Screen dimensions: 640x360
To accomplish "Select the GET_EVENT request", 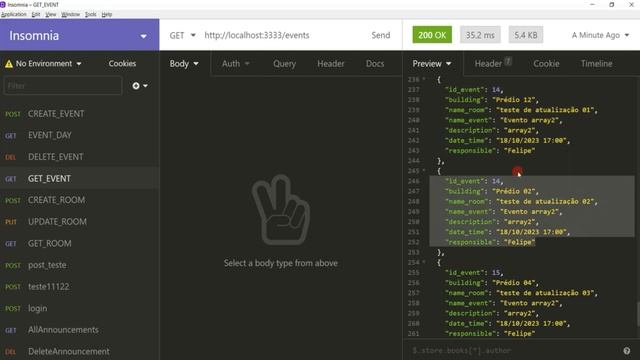I will point(80,179).
